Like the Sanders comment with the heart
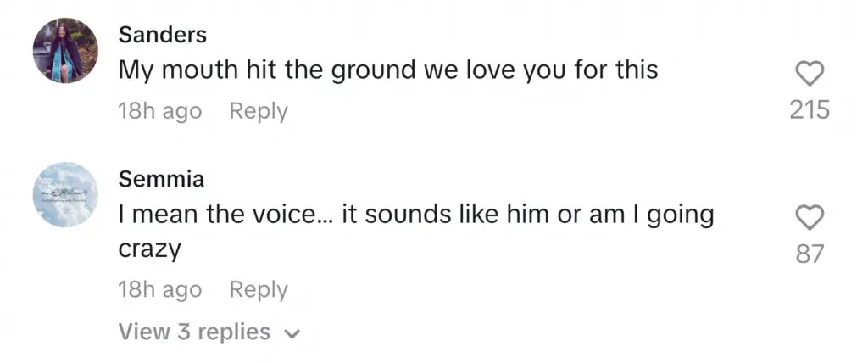 (x=810, y=75)
